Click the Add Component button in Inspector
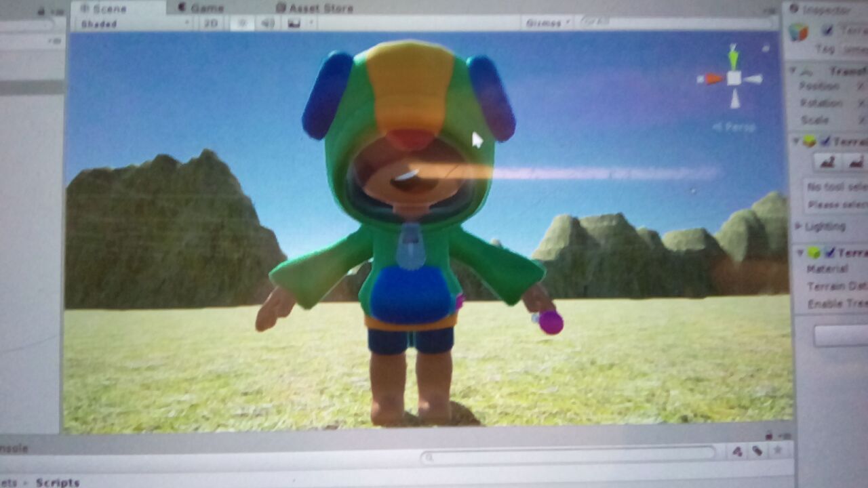This screenshot has height=488, width=868. click(841, 335)
